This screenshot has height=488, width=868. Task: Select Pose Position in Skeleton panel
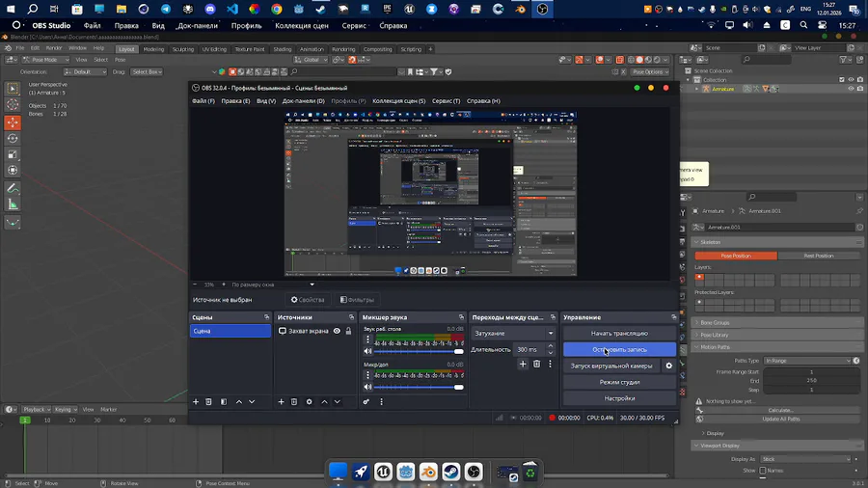coord(736,256)
